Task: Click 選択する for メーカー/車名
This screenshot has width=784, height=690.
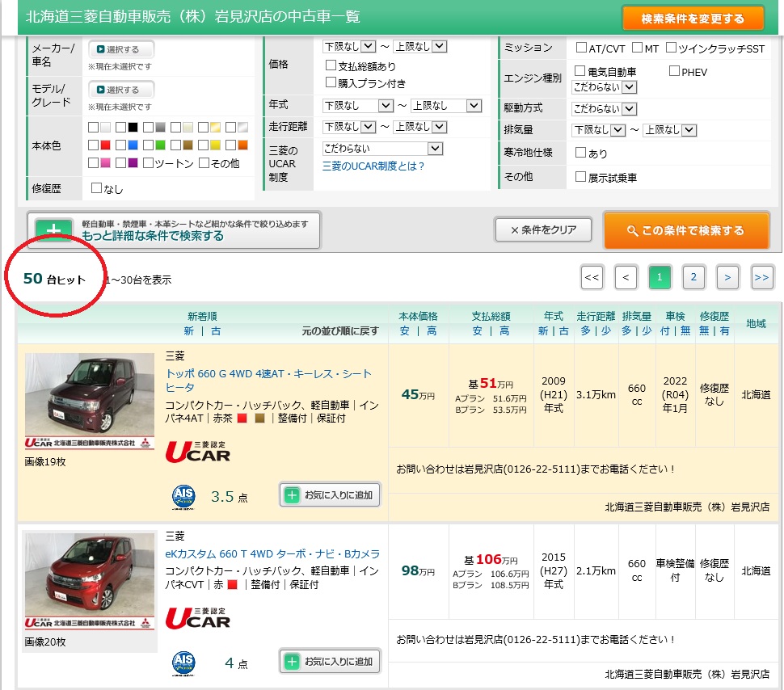Action: 121,49
